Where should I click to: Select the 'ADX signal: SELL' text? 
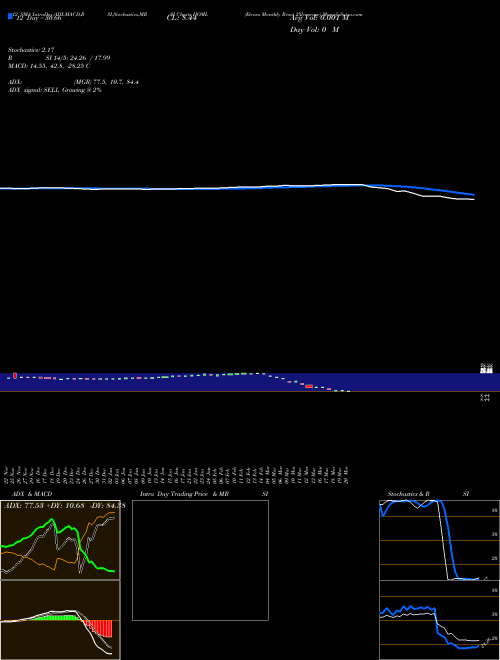tap(34, 90)
